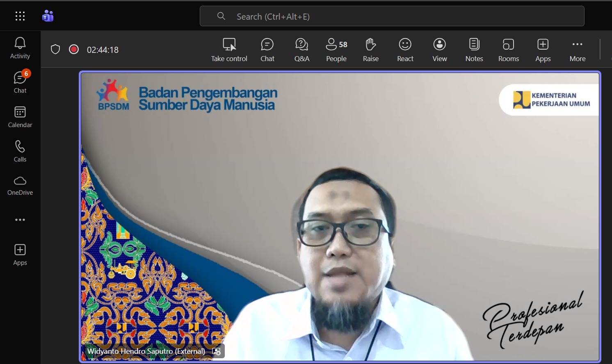Open the app launcher grid

pyautogui.click(x=20, y=16)
